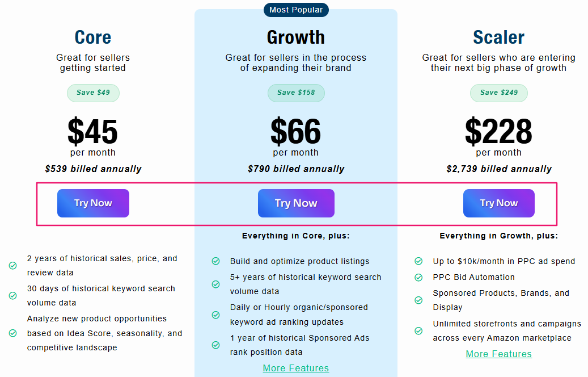Open More Features for the Growth plan
Image resolution: width=588 pixels, height=377 pixels.
pos(296,368)
